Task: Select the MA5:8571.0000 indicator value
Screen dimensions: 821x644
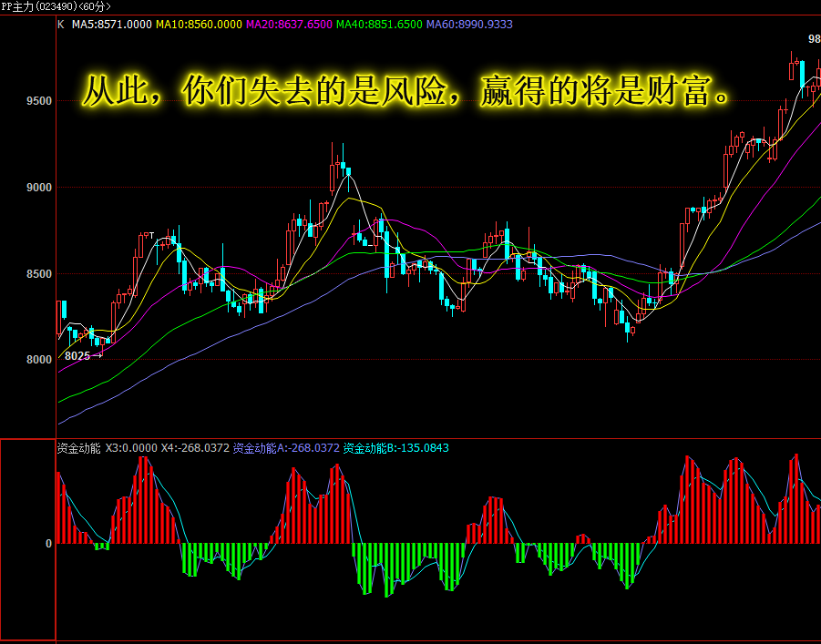Action: pos(111,25)
